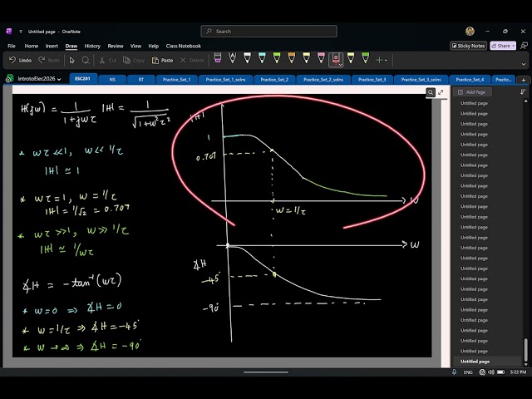Click the greyed-out Redo button

point(48,60)
